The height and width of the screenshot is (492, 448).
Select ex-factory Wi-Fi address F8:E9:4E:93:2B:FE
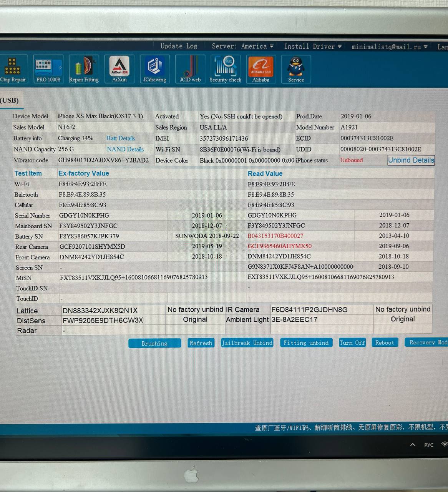coord(83,184)
